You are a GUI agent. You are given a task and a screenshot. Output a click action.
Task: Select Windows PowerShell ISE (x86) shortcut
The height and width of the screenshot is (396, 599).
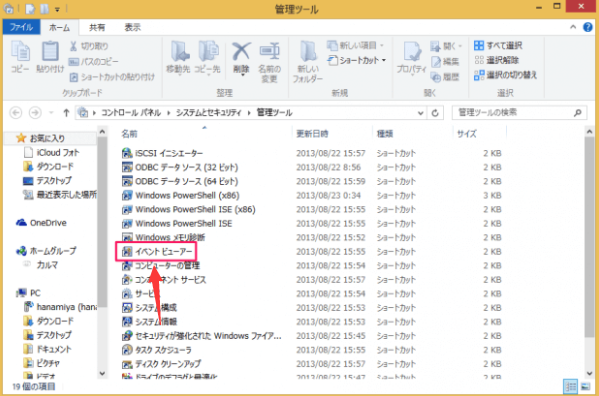click(x=188, y=209)
